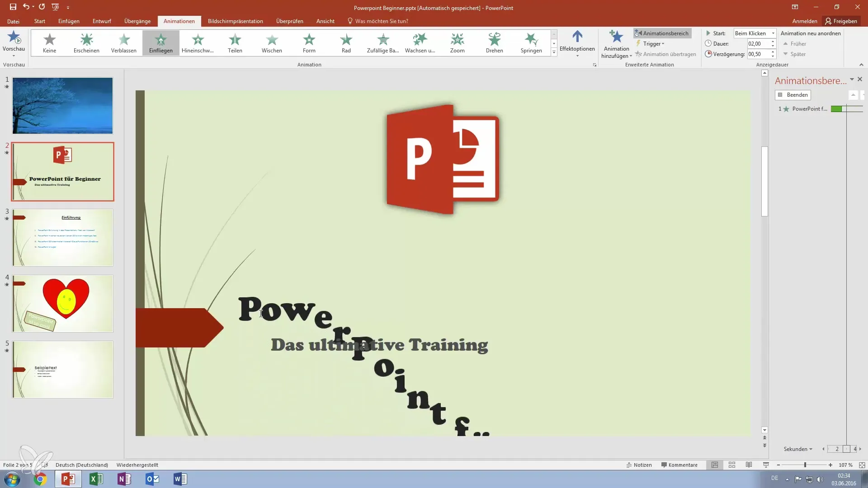Open Excel from the taskbar
The height and width of the screenshot is (488, 868).
[96, 479]
